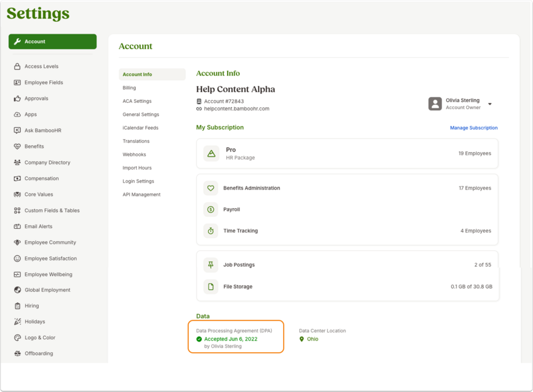Expand the Olivia Sterling account dropdown arrow
The image size is (533, 392).
click(490, 104)
